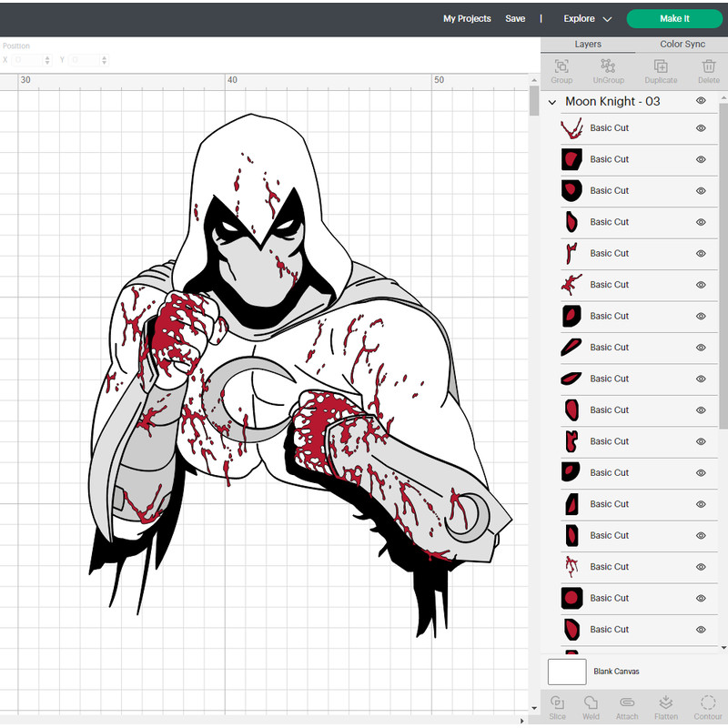
Task: Collapse the Moon Knight - 03 group
Action: pyautogui.click(x=552, y=101)
